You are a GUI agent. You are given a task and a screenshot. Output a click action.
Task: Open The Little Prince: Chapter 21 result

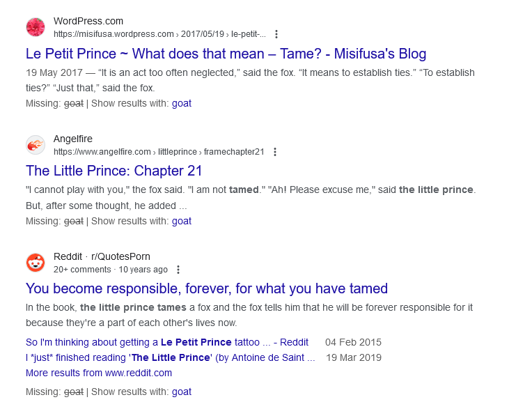point(114,171)
